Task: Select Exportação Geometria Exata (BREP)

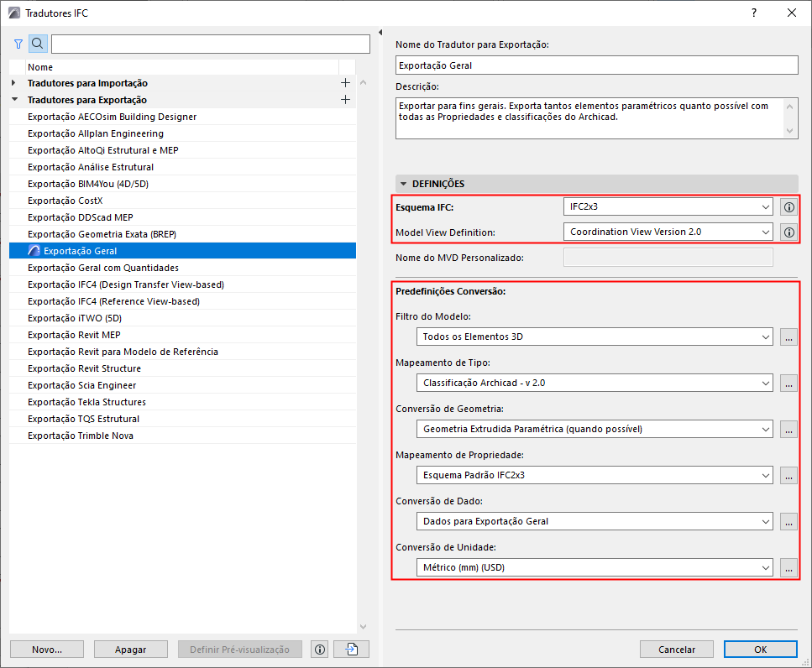Action: click(x=182, y=234)
